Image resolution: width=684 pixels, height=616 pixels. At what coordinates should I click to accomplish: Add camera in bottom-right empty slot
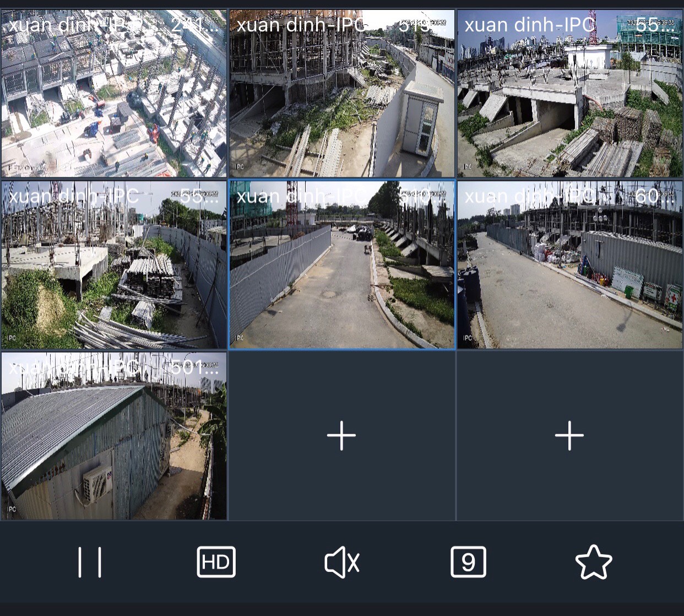click(569, 436)
